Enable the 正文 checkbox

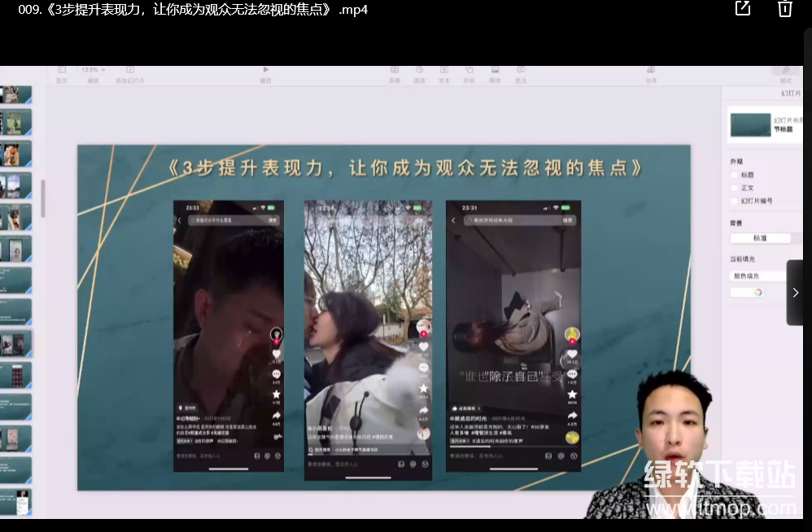(734, 188)
